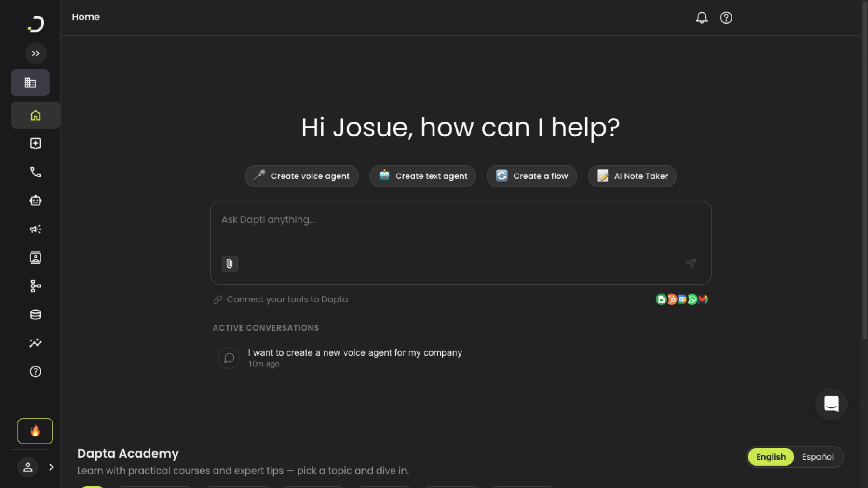This screenshot has height=488, width=868.
Task: Click the Dapta logo icon
Action: (36, 24)
